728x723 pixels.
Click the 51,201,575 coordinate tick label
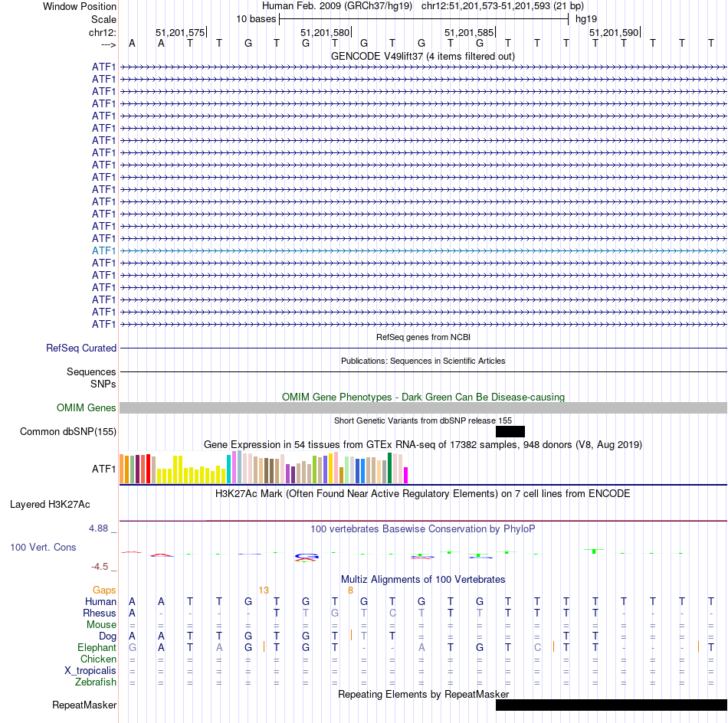(x=180, y=32)
